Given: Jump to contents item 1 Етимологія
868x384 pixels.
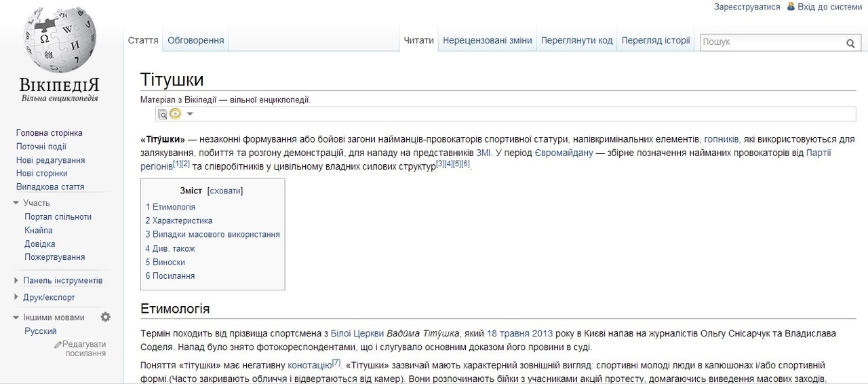Looking at the screenshot, I should coord(170,207).
